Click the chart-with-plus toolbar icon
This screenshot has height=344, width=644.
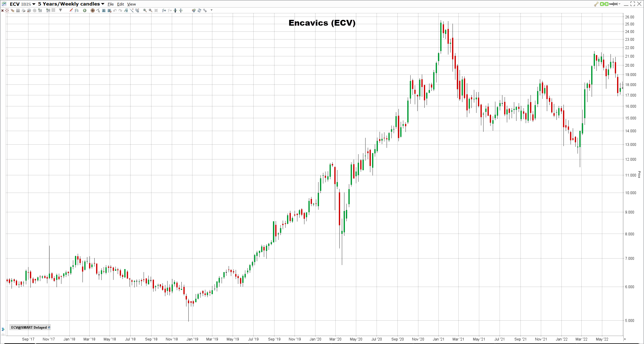pyautogui.click(x=40, y=10)
